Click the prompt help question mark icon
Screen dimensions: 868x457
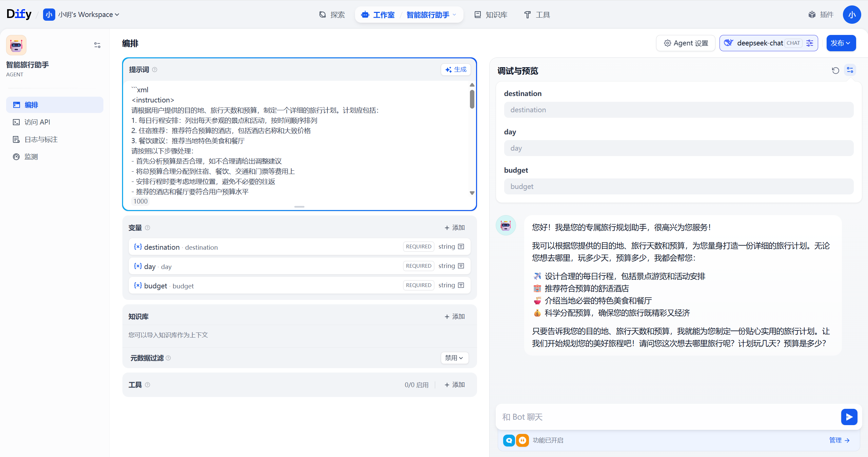point(155,70)
